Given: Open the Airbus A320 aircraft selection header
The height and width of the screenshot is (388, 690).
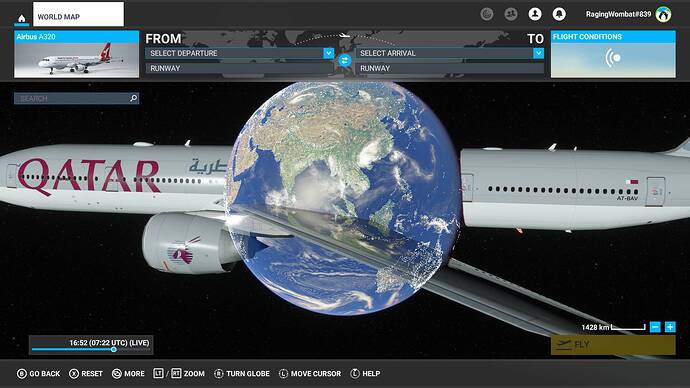Looking at the screenshot, I should click(77, 37).
